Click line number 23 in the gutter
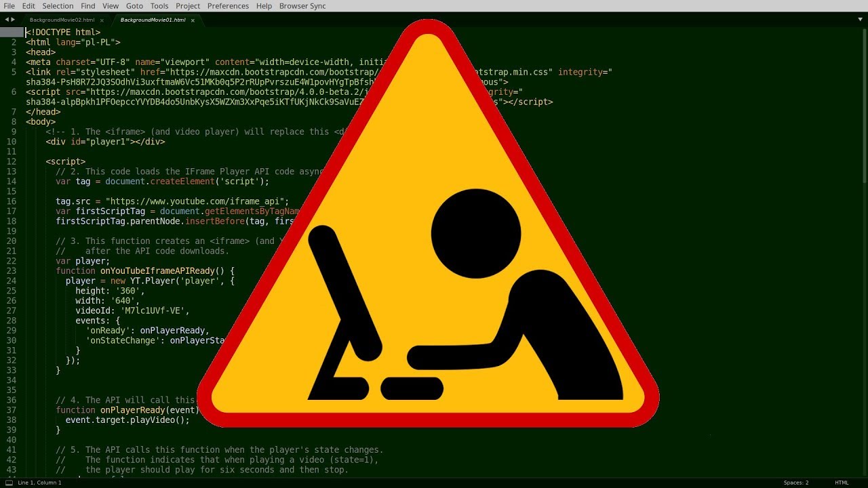Image resolution: width=868 pixels, height=488 pixels. pyautogui.click(x=12, y=270)
